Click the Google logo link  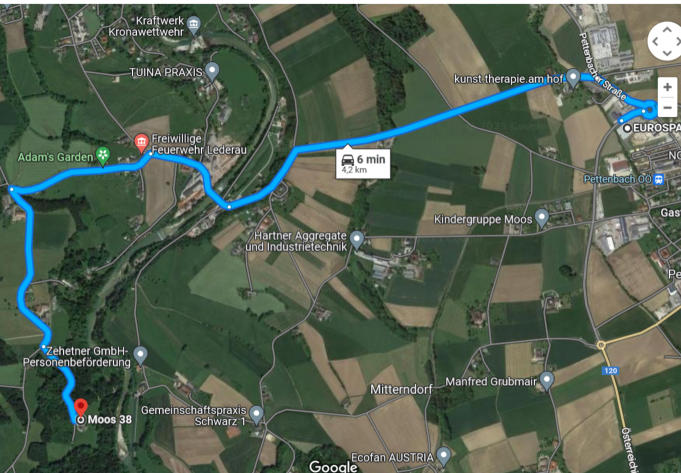click(333, 466)
